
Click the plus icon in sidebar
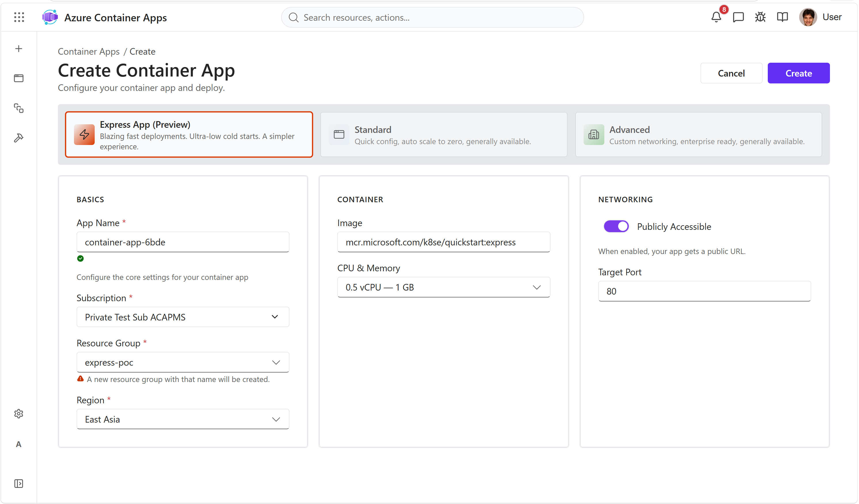coord(19,49)
